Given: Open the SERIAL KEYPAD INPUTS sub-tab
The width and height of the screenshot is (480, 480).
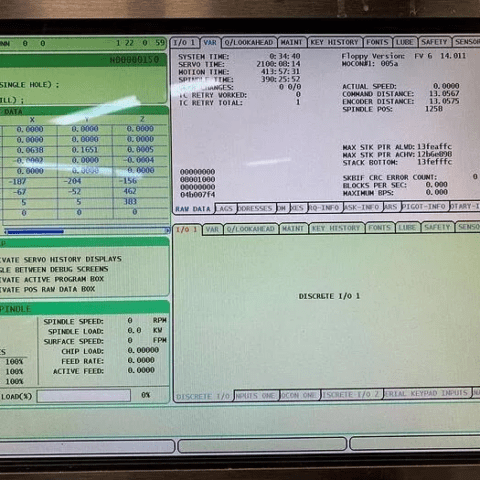Looking at the screenshot, I should pyautogui.click(x=427, y=393).
